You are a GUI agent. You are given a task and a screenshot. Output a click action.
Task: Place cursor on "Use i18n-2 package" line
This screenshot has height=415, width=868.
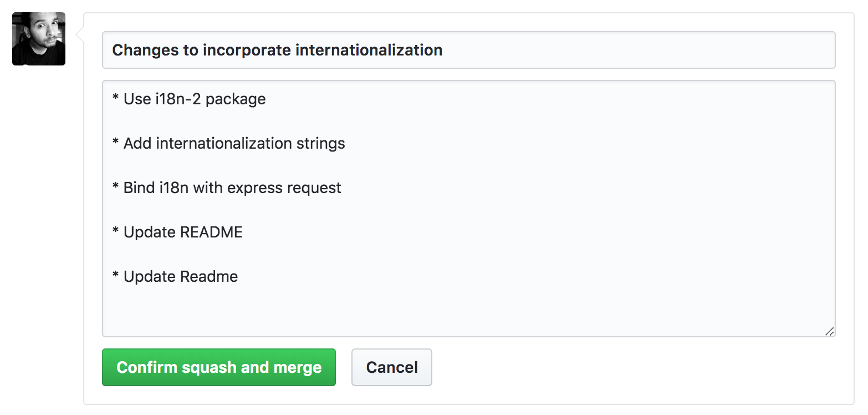tap(194, 99)
